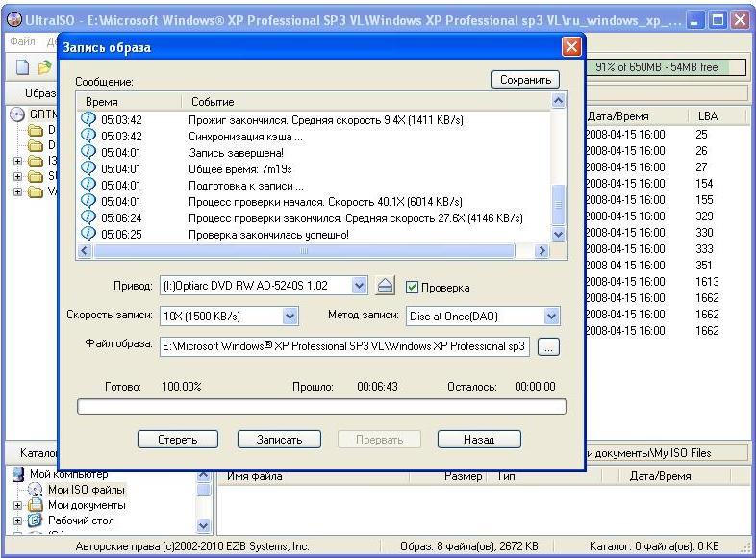
Task: Click the vertical scrollbar thumb of the message log
Action: point(558,205)
